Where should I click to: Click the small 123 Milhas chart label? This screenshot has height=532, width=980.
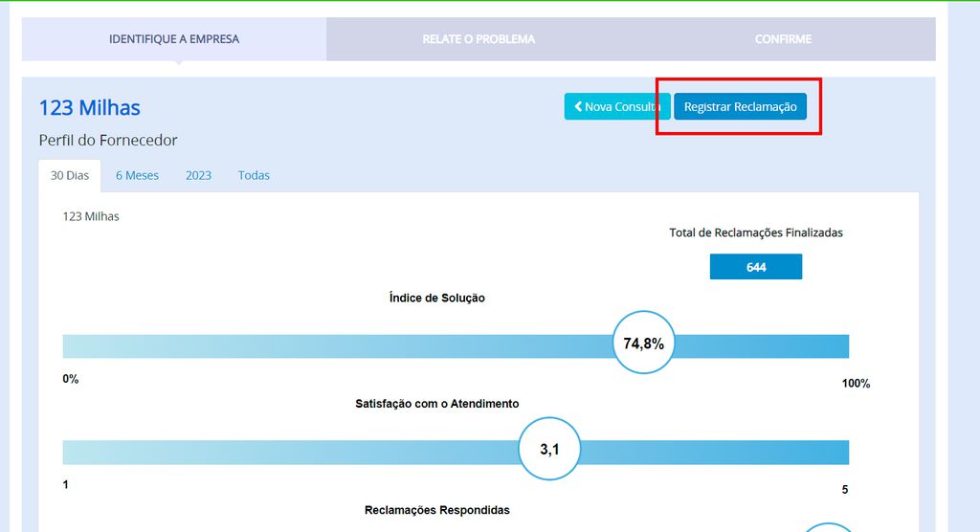pos(91,216)
